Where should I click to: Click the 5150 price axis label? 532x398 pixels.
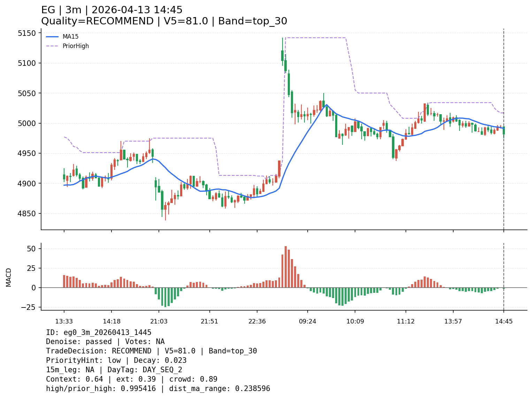pyautogui.click(x=27, y=33)
